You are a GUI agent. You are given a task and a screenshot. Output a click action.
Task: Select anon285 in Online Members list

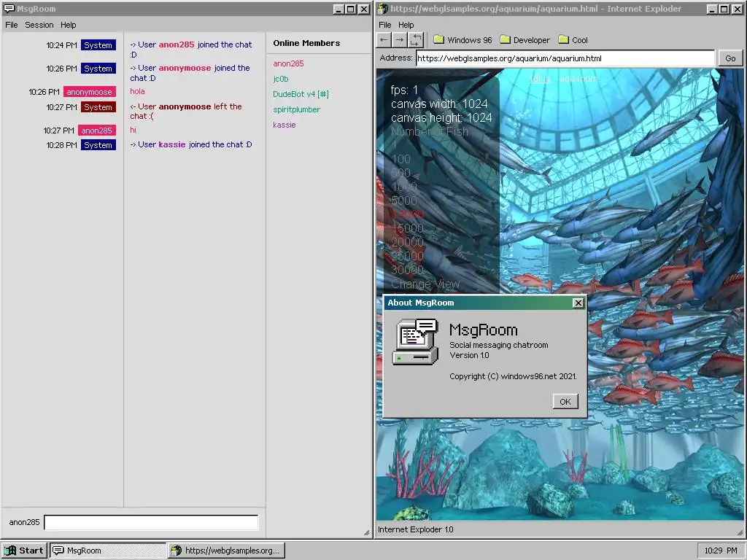(x=288, y=63)
